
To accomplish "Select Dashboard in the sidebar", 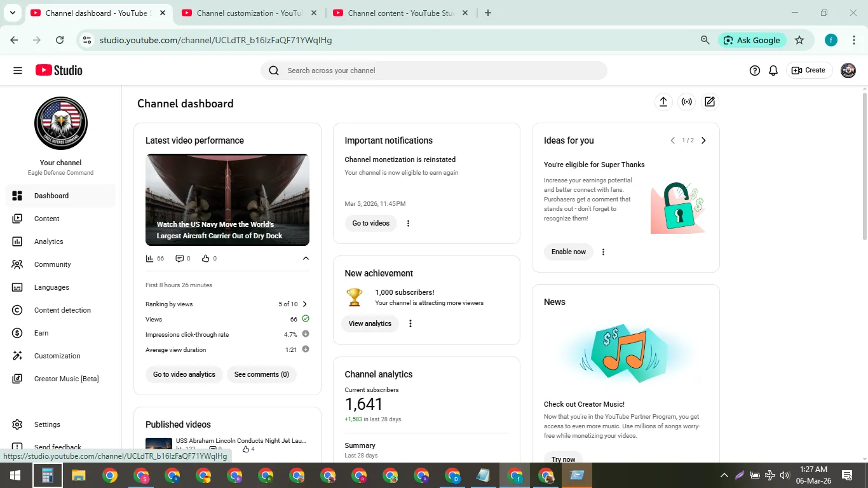I will pos(61,196).
